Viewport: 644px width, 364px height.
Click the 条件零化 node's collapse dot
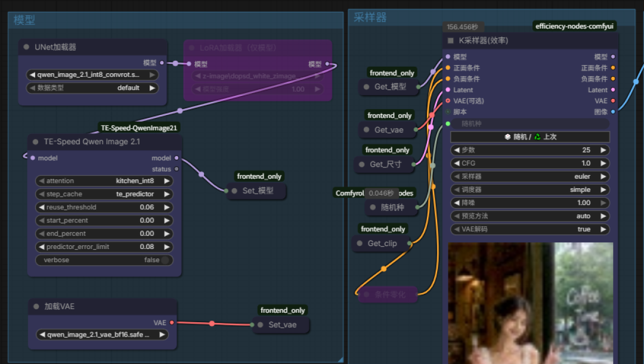point(366,295)
